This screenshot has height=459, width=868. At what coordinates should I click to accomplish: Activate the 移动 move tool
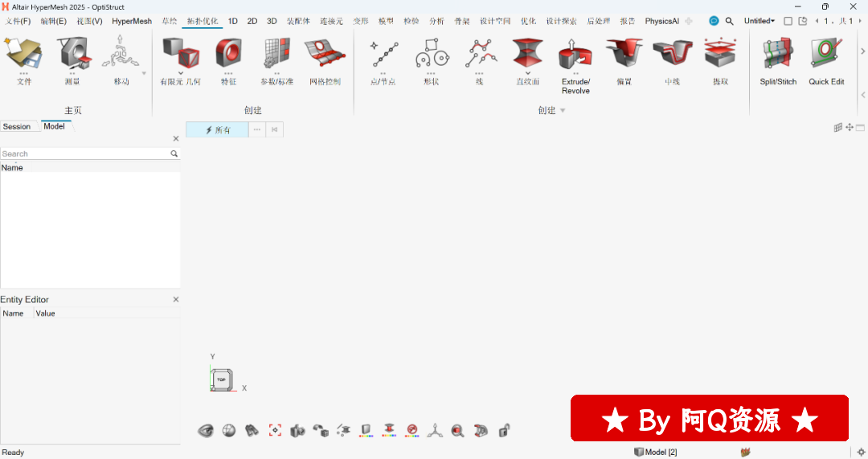pos(120,54)
